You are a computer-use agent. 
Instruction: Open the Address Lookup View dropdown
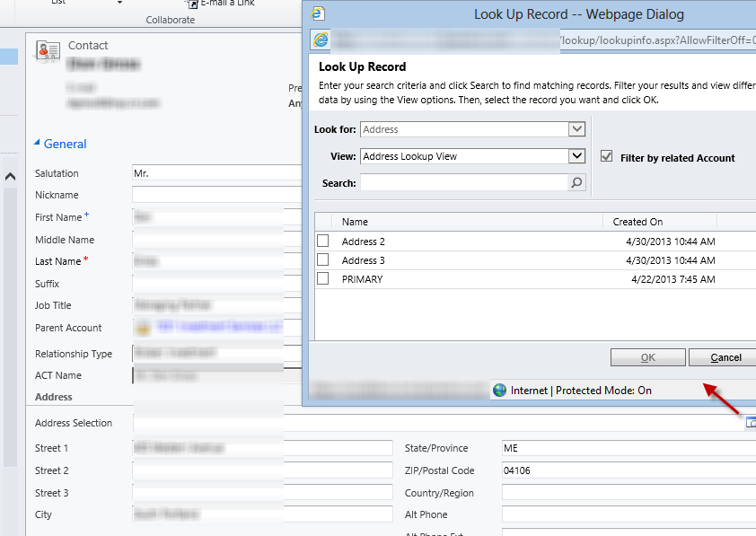pyautogui.click(x=576, y=155)
